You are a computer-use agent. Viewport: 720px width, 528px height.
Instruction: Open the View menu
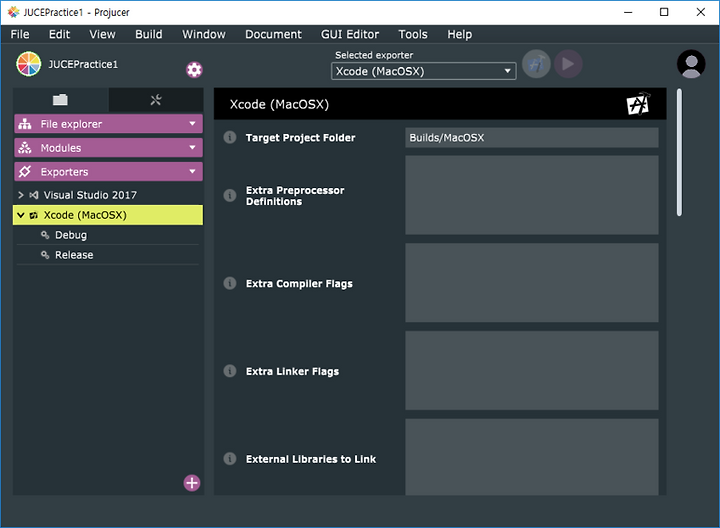pos(102,34)
